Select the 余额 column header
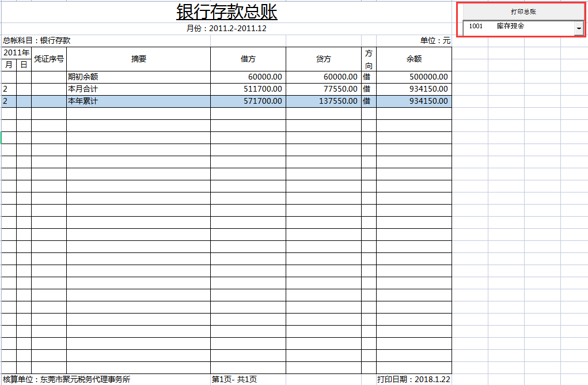This screenshot has width=588, height=385. pyautogui.click(x=413, y=58)
